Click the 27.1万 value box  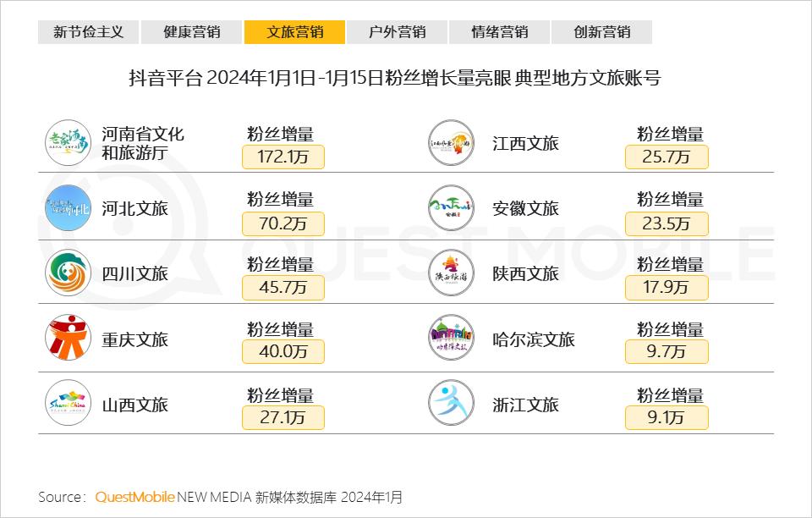coord(283,417)
